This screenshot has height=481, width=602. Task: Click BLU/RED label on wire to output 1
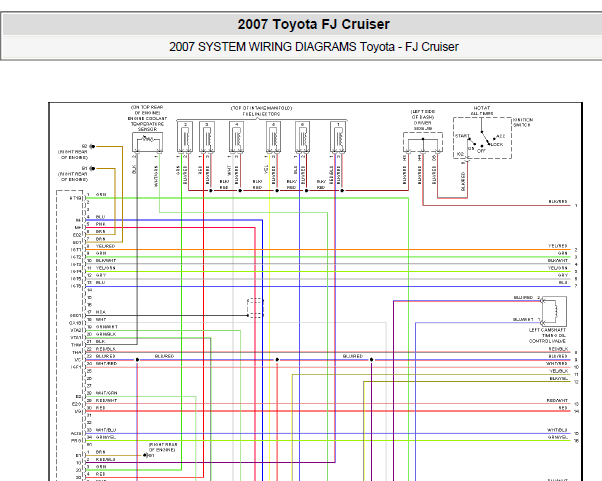[558, 202]
